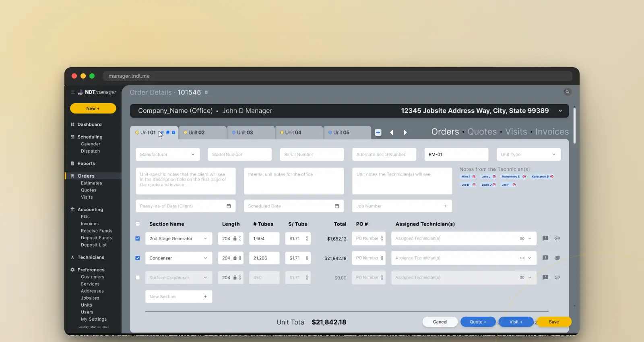Image resolution: width=644 pixels, height=342 pixels.
Task: Expand the jobsite address chevron
Action: click(x=560, y=111)
